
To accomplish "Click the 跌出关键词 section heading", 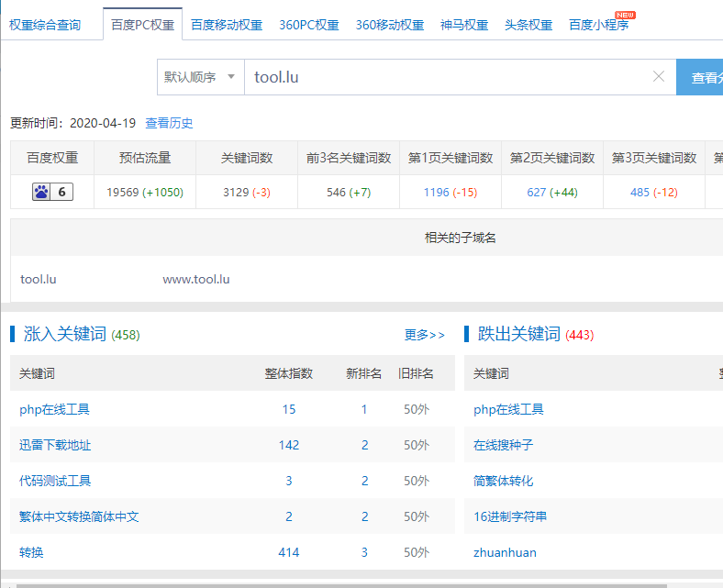I will (519, 334).
